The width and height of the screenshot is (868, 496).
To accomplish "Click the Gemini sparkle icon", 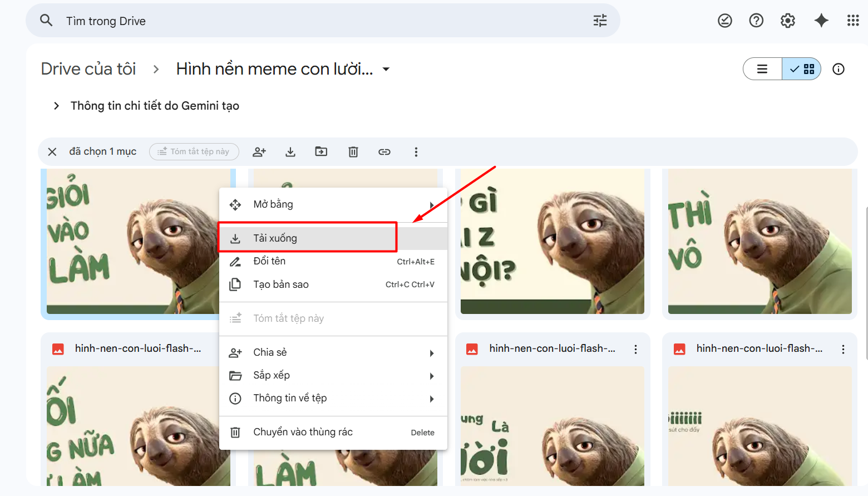I will 821,21.
